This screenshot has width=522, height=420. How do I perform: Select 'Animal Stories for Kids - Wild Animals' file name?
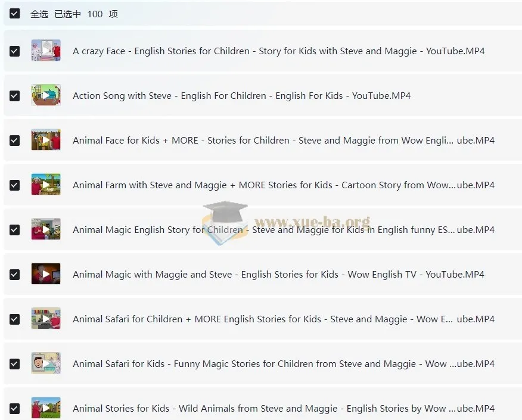pyautogui.click(x=283, y=409)
